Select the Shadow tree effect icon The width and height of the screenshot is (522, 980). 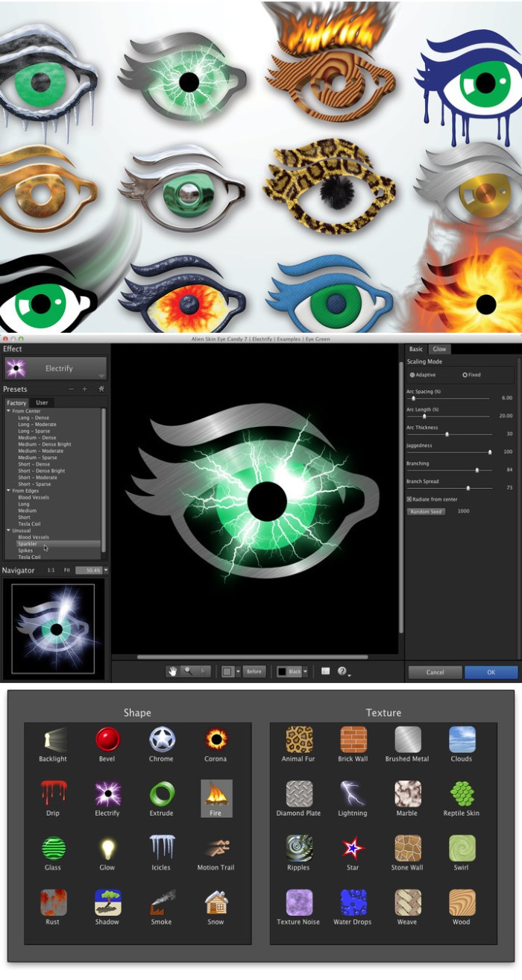107,902
